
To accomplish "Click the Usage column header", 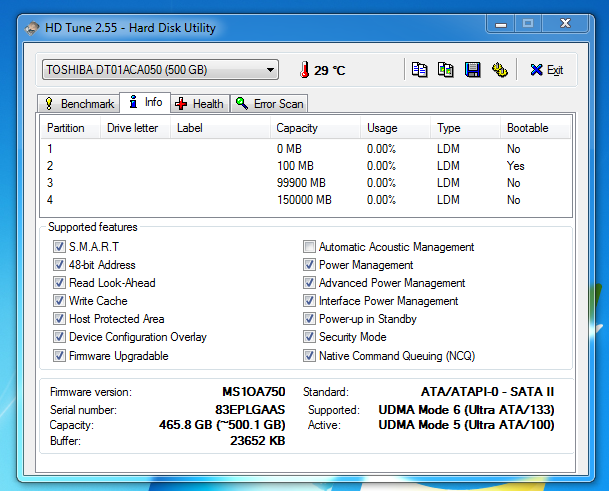I will 395,128.
